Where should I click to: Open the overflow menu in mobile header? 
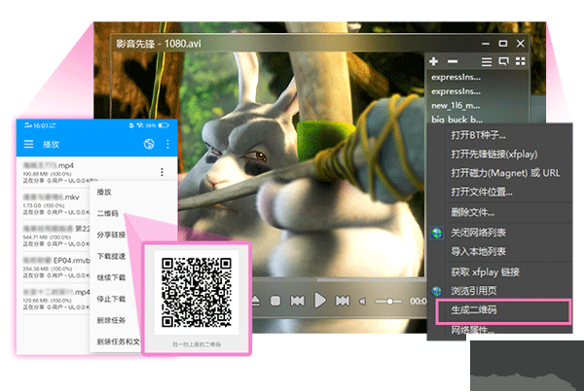click(x=167, y=144)
